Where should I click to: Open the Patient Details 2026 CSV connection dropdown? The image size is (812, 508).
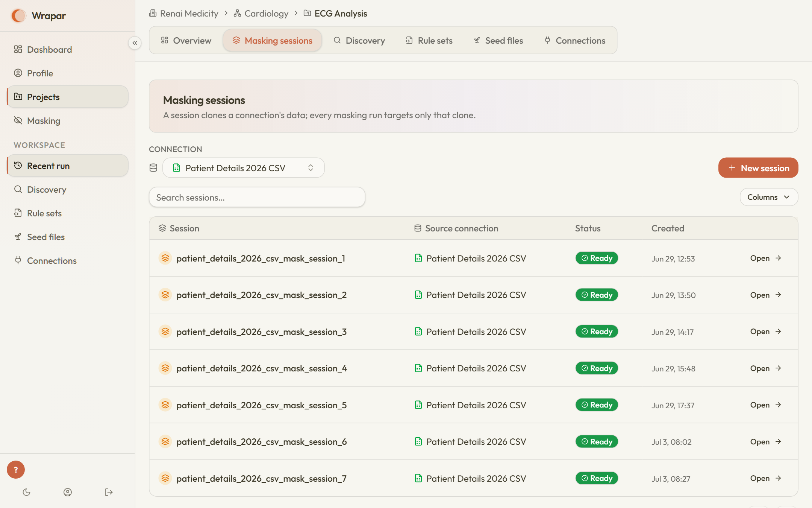pyautogui.click(x=244, y=168)
